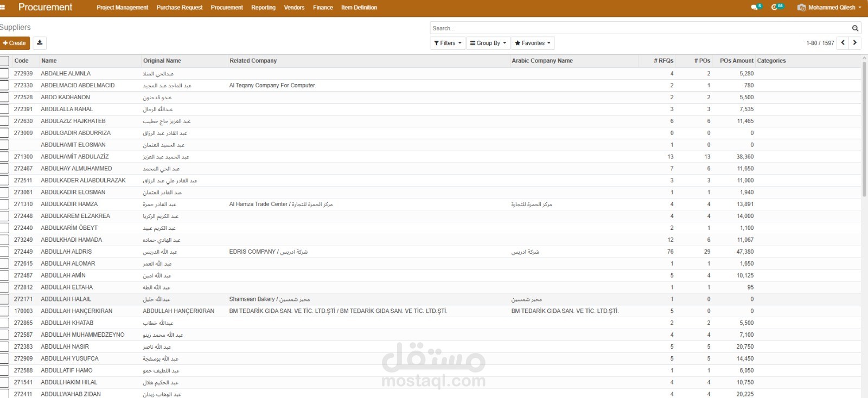The height and width of the screenshot is (398, 868).
Task: Click EDRIS COMPANY related company cell
Action: [x=268, y=252]
